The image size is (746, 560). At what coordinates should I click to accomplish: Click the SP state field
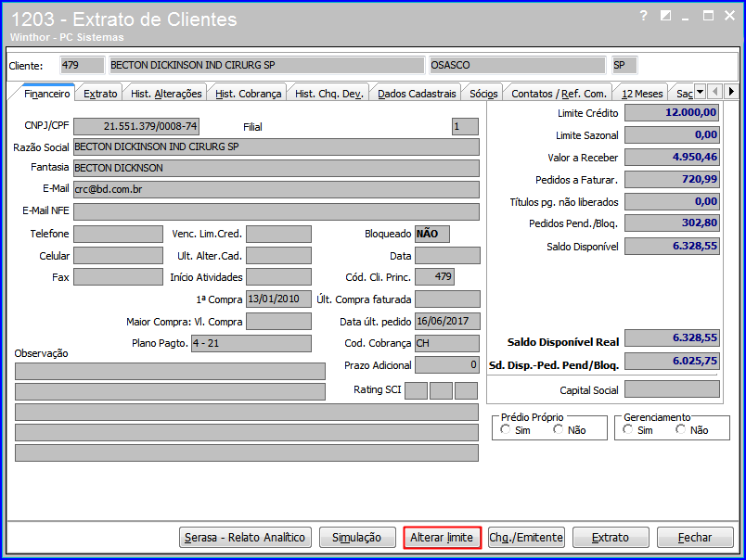[x=624, y=65]
